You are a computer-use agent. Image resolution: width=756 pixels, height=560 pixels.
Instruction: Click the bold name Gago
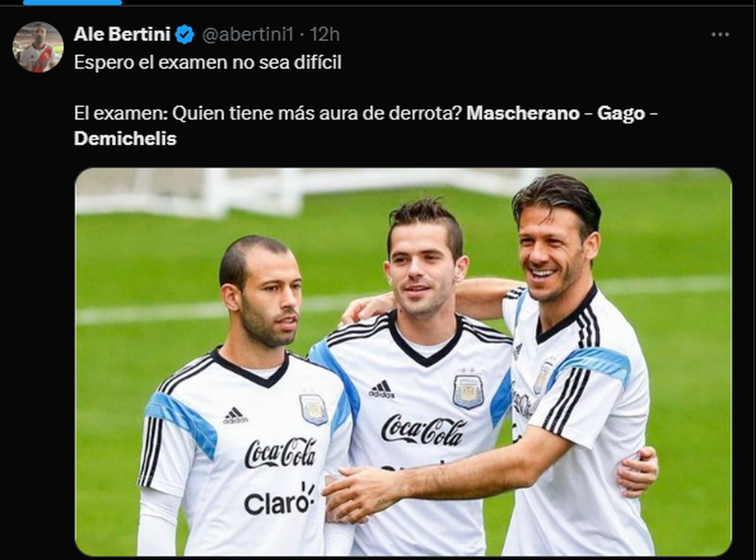(x=621, y=113)
